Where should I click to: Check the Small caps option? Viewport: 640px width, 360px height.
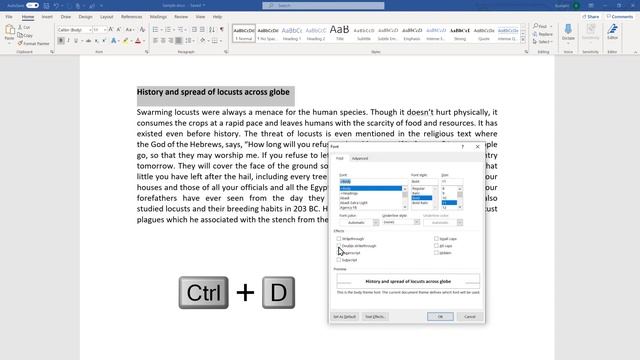pyautogui.click(x=436, y=238)
